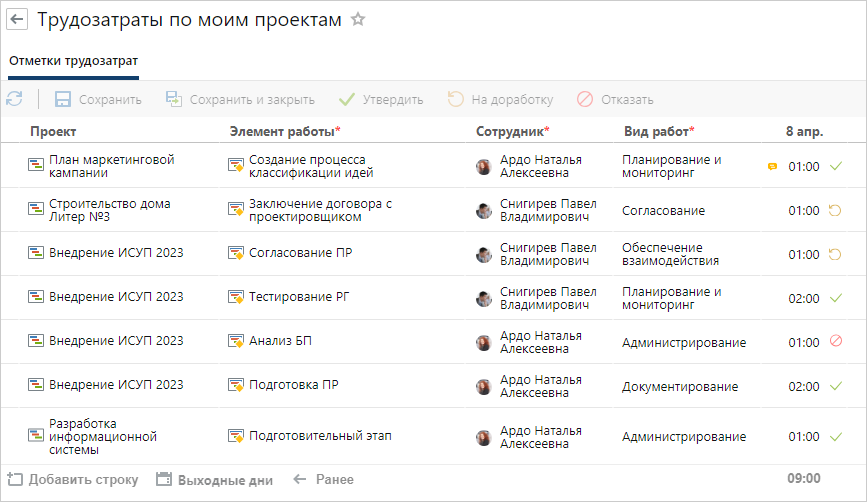Sort by the Сотрудник column header
The height and width of the screenshot is (502, 867).
(x=512, y=131)
